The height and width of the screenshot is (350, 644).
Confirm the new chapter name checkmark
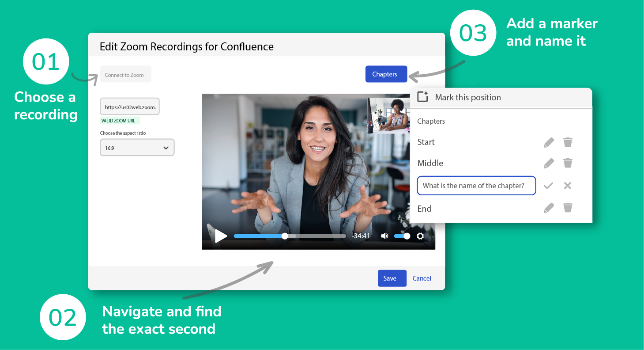[548, 186]
